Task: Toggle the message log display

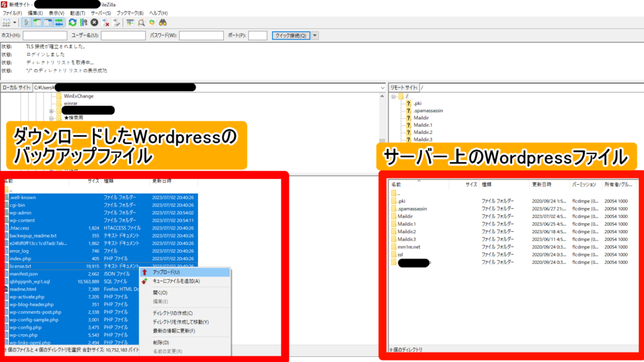Action: [26, 23]
